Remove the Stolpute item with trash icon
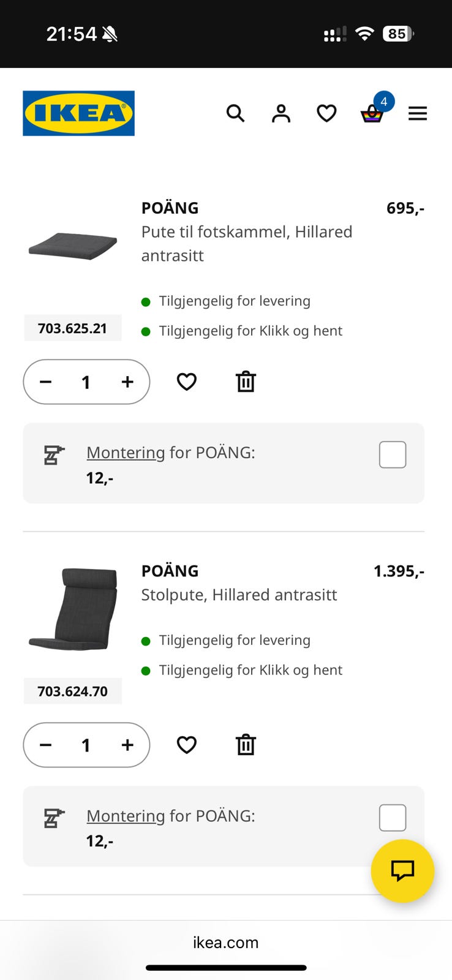 (x=246, y=745)
